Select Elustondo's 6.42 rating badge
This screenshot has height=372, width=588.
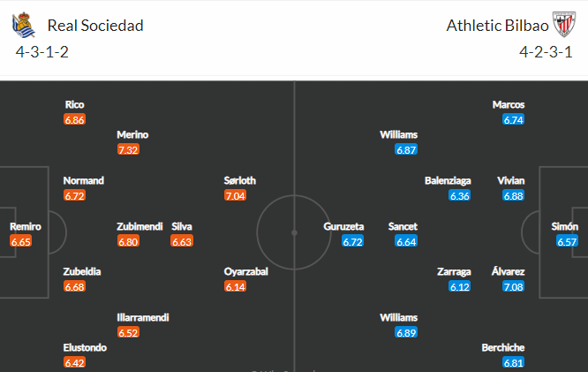point(75,362)
